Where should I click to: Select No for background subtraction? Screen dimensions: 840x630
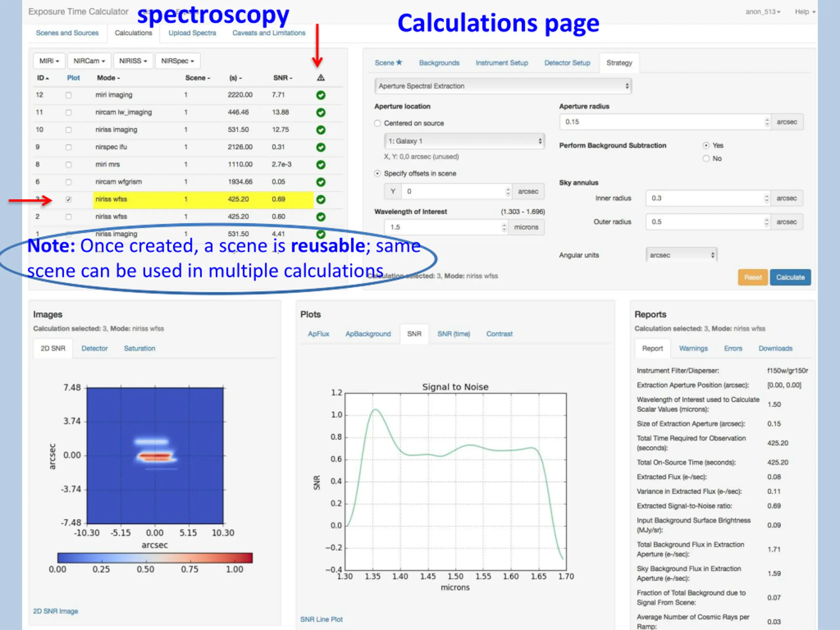coord(705,158)
